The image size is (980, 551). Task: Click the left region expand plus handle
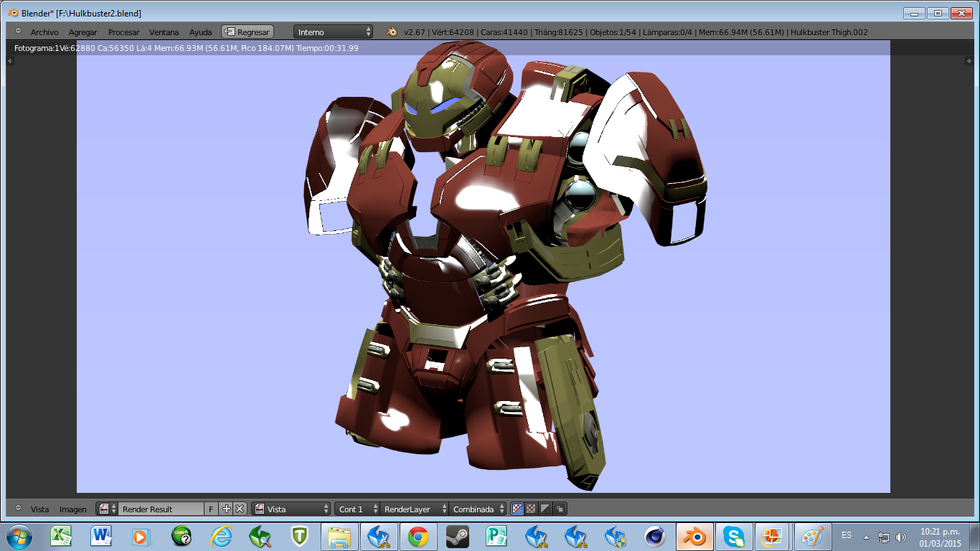[x=10, y=62]
